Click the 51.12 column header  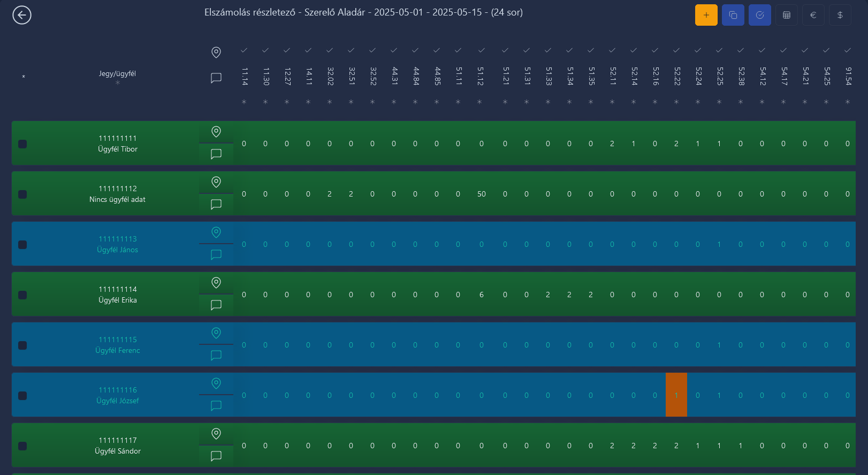[x=481, y=77]
